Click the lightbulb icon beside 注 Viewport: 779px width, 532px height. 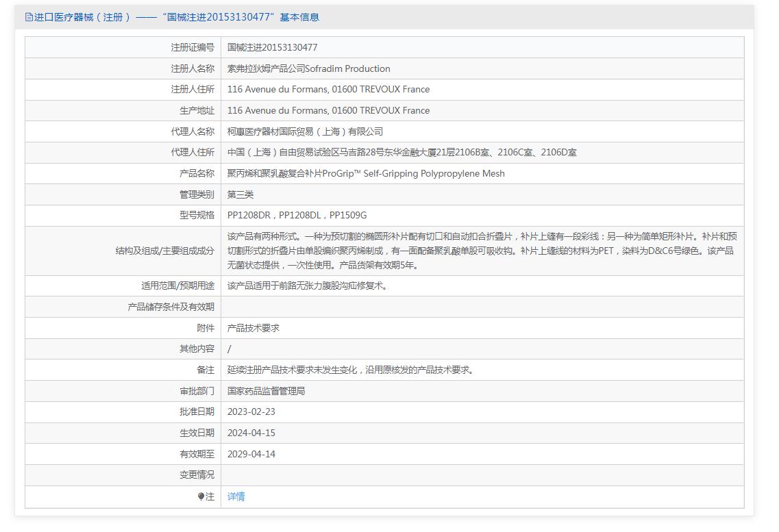[201, 496]
